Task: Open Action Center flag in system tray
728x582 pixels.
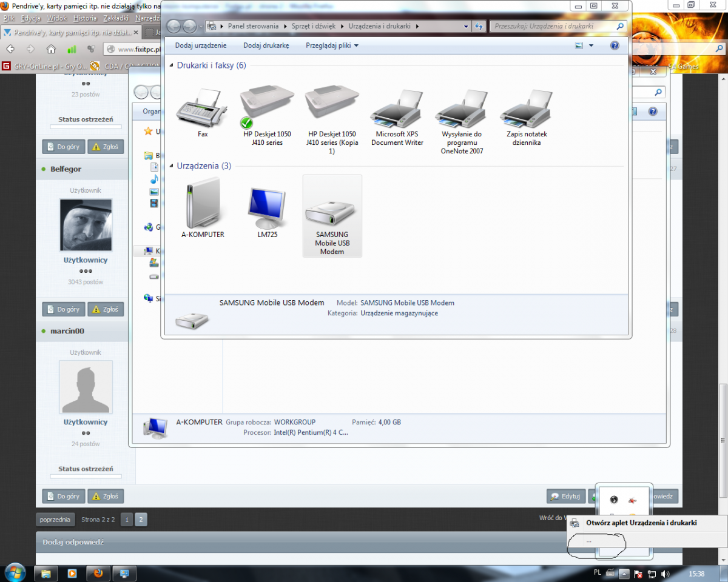Action: 638,574
